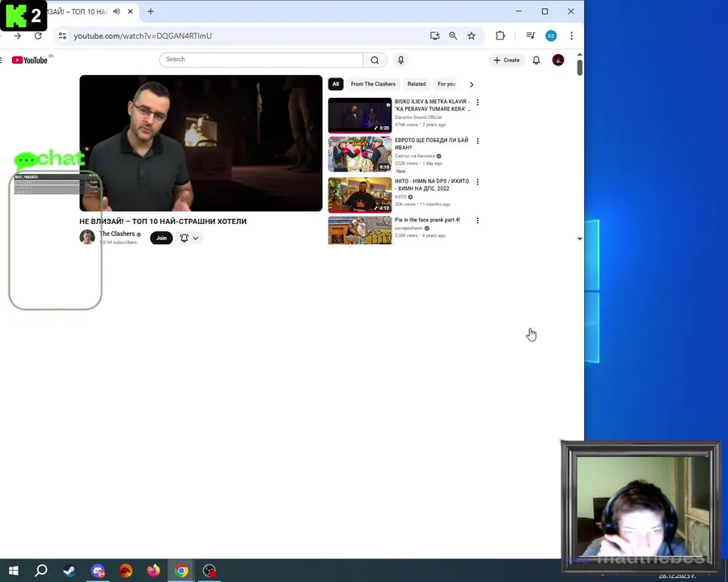Open options menu for IHITO video
The height and width of the screenshot is (582, 728).
(x=478, y=181)
